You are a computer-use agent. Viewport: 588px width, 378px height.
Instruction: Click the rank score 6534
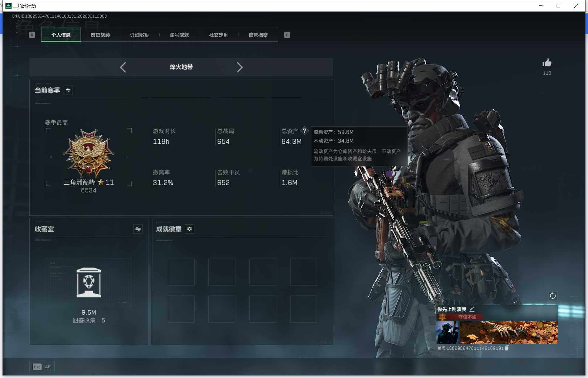(x=89, y=190)
